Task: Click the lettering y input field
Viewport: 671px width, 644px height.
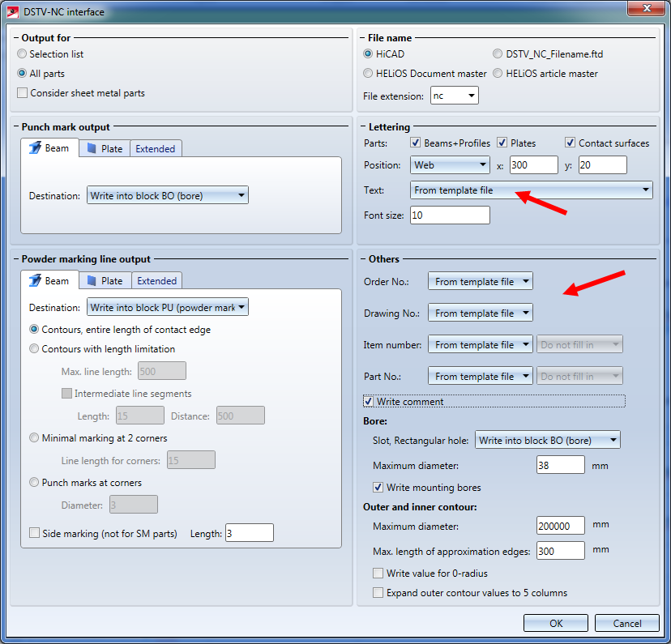Action: [x=603, y=164]
